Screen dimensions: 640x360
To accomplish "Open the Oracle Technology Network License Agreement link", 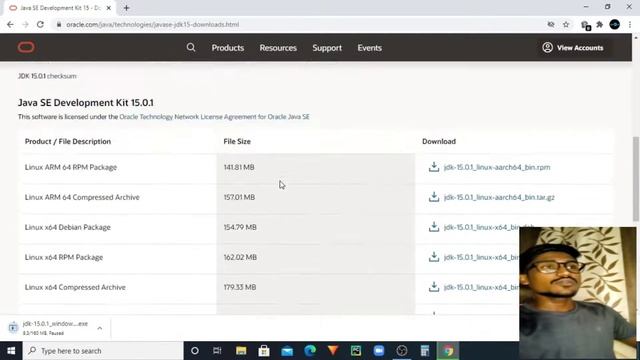I will pyautogui.click(x=214, y=117).
